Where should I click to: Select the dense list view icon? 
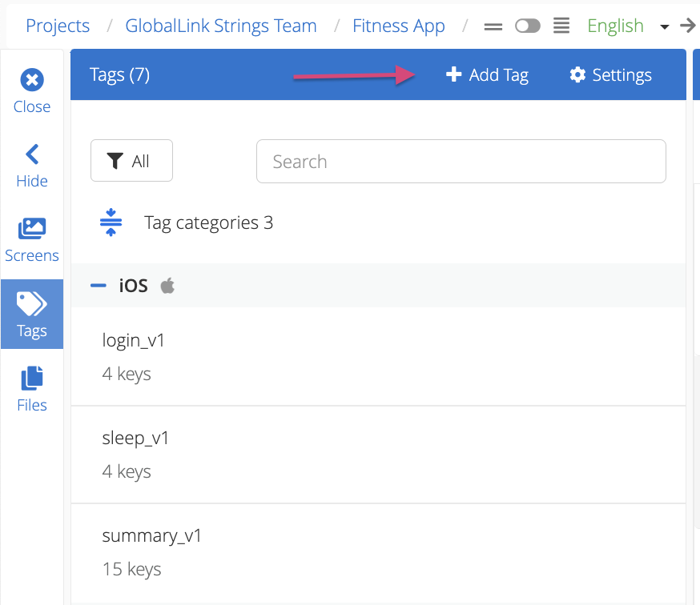click(x=561, y=26)
